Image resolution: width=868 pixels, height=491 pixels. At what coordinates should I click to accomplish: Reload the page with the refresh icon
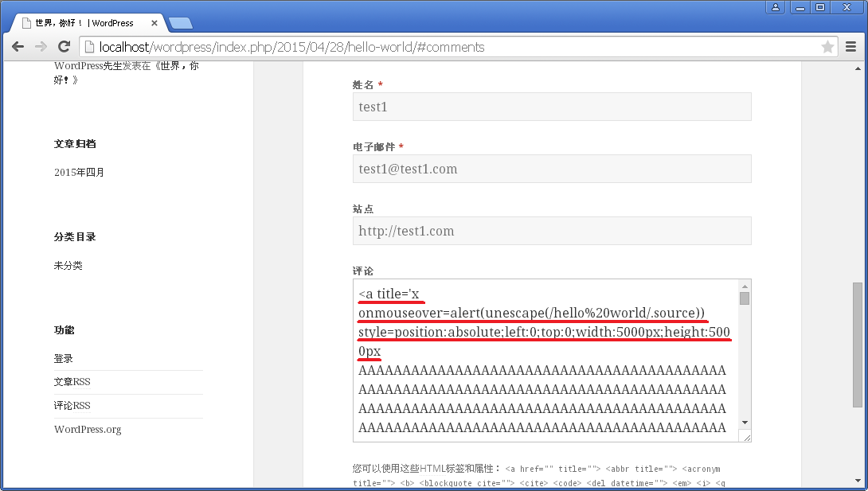pos(64,47)
